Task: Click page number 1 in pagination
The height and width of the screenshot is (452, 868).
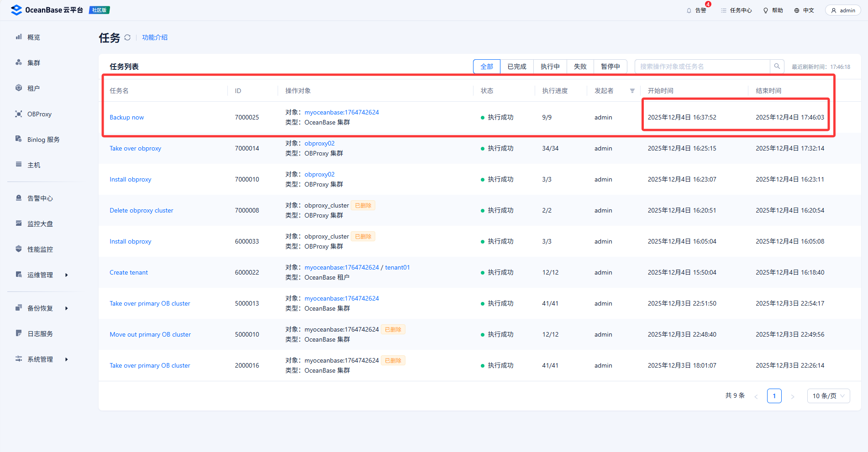Action: 774,396
